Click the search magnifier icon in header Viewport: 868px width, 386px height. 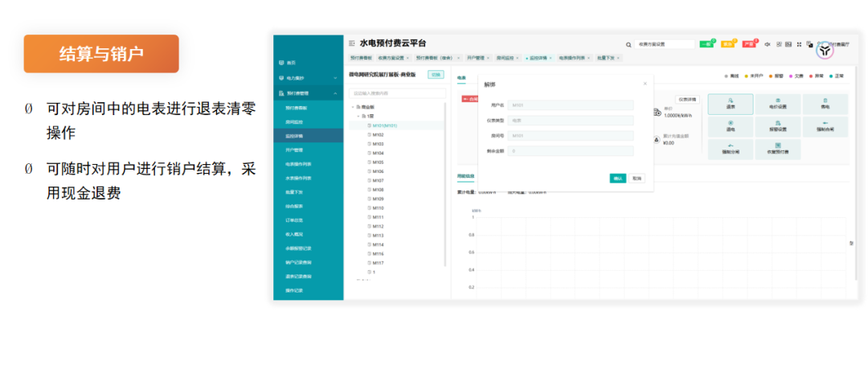[628, 45]
